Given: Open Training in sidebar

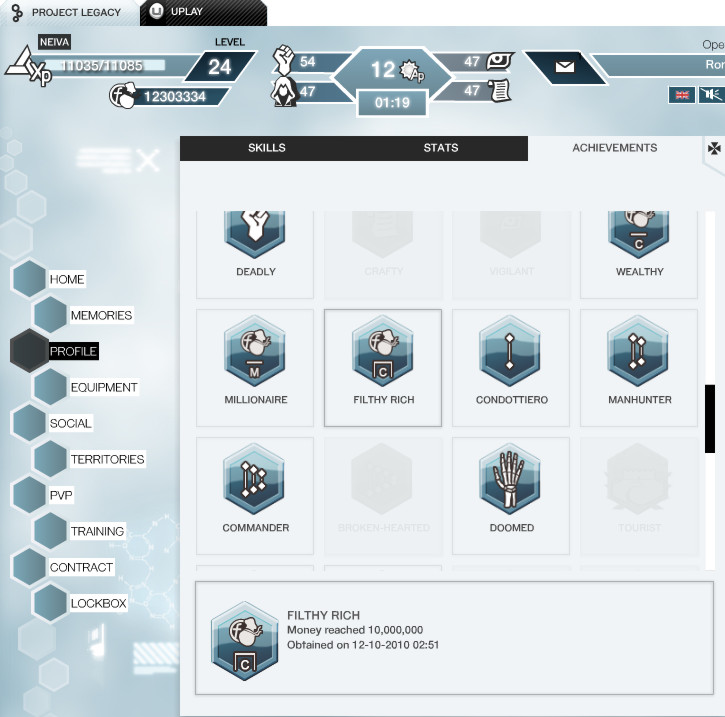Looking at the screenshot, I should click(98, 531).
